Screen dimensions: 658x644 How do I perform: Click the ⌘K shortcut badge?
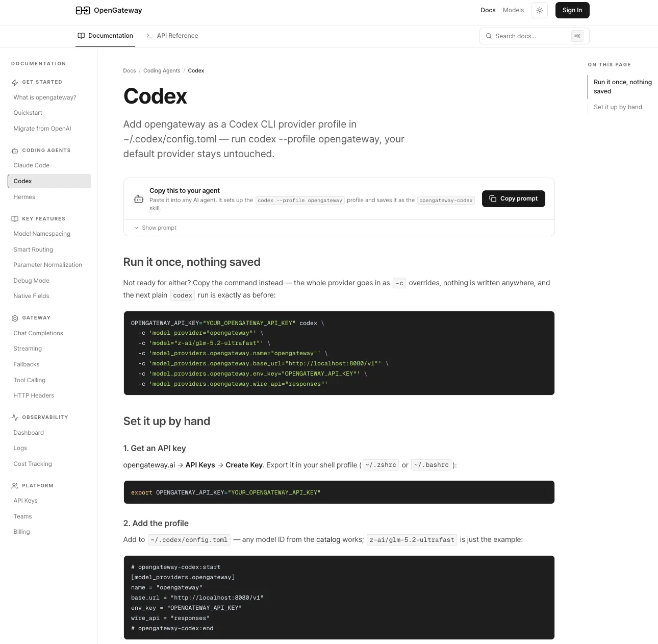(577, 36)
